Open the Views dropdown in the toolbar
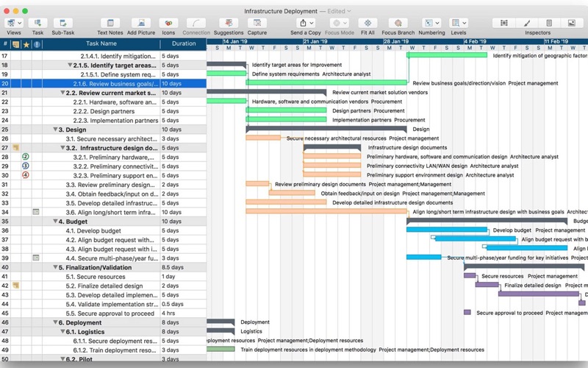588x368 pixels. click(13, 24)
